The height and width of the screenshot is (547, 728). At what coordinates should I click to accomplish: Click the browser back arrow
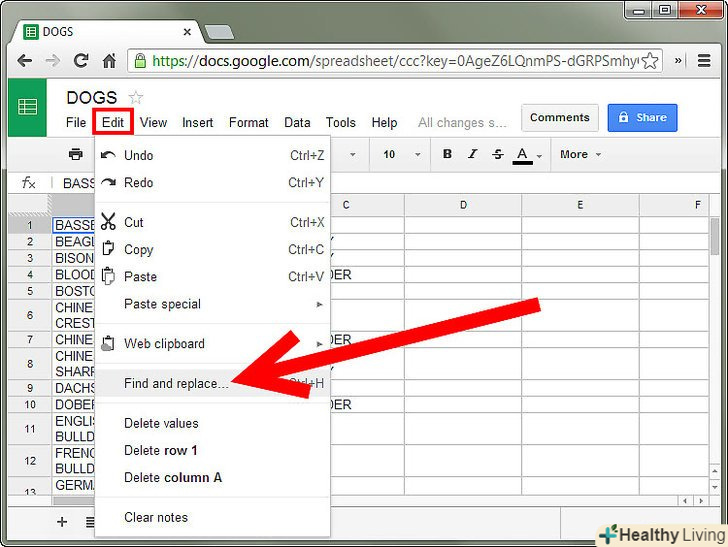(24, 61)
